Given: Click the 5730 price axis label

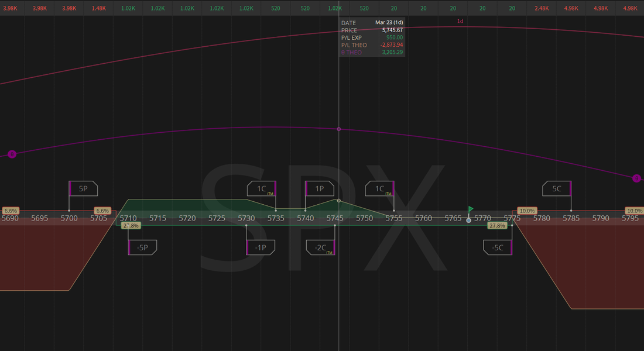Looking at the screenshot, I should click(246, 218).
